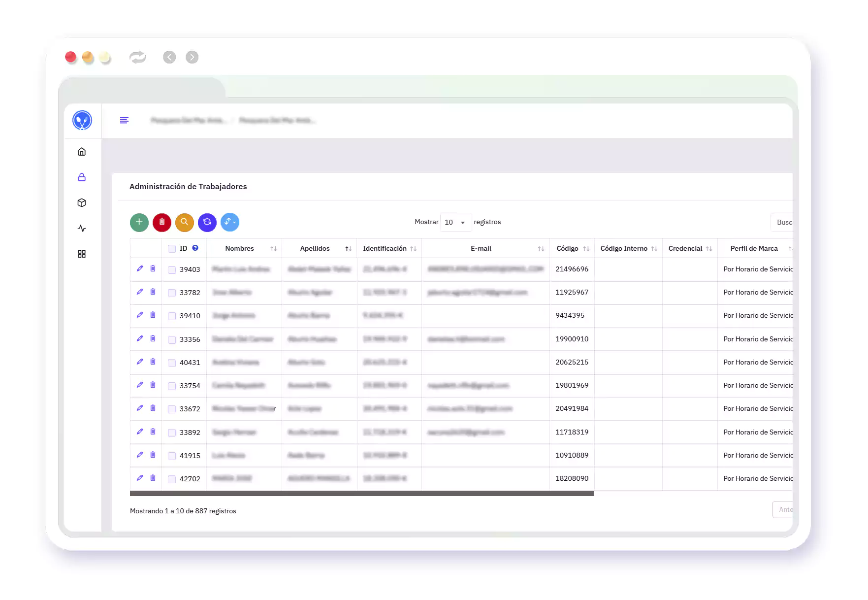
Task: Sort by Código Interno column
Action: pyautogui.click(x=628, y=249)
